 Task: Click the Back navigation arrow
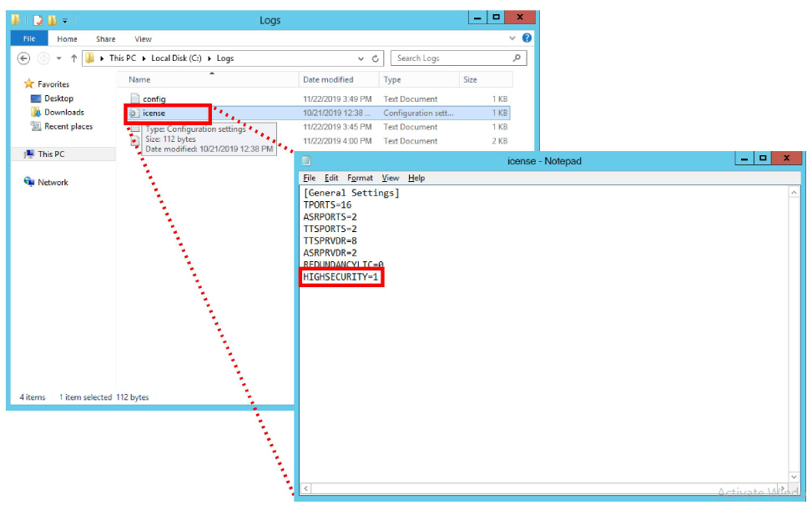23,58
